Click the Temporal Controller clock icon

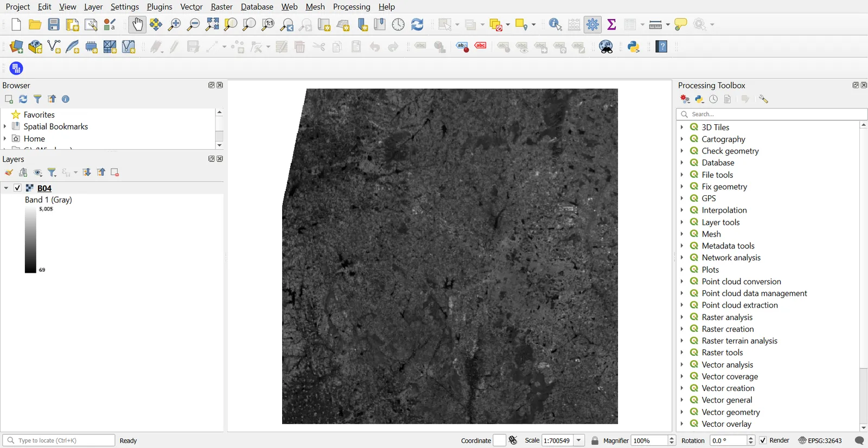(398, 24)
